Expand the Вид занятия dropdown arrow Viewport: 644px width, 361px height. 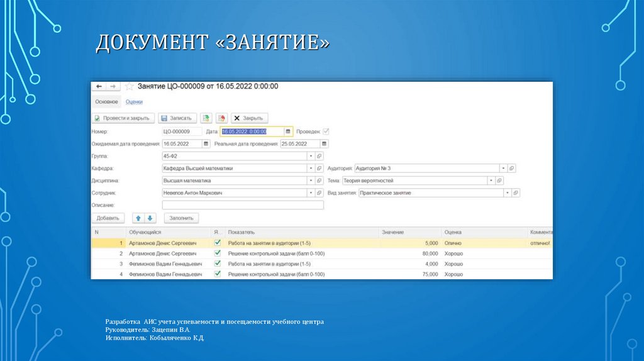pos(508,193)
